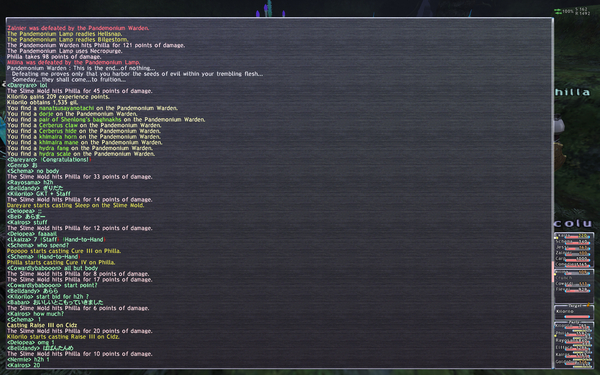
Task: Select the nanatsusayanotachi item in the log
Action: pyautogui.click(x=66, y=108)
